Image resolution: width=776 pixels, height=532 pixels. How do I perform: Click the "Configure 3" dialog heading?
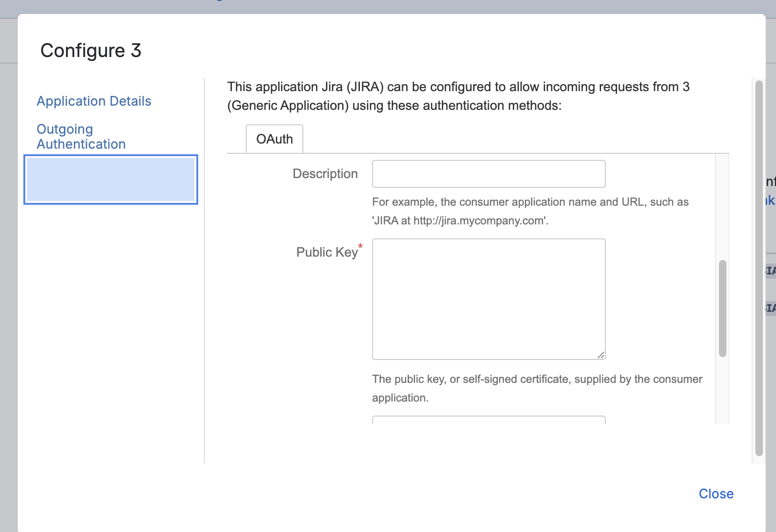click(91, 50)
